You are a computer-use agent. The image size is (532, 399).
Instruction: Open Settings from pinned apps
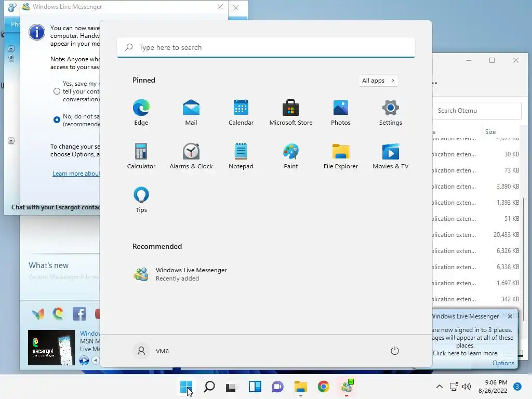pos(391,112)
